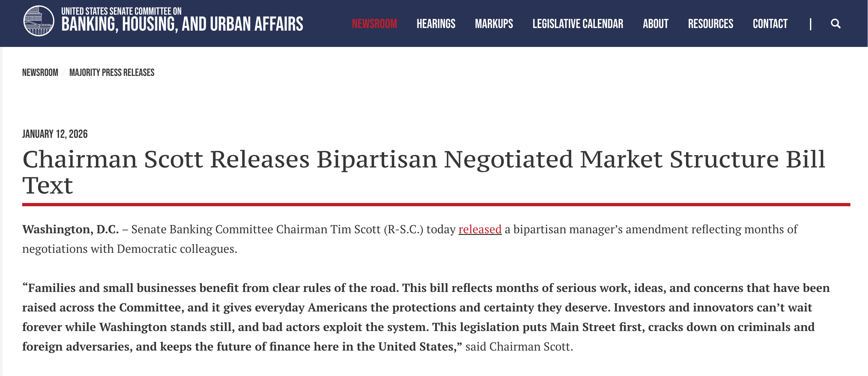Navigate to the Contact menu item
The height and width of the screenshot is (376, 868).
pyautogui.click(x=770, y=24)
